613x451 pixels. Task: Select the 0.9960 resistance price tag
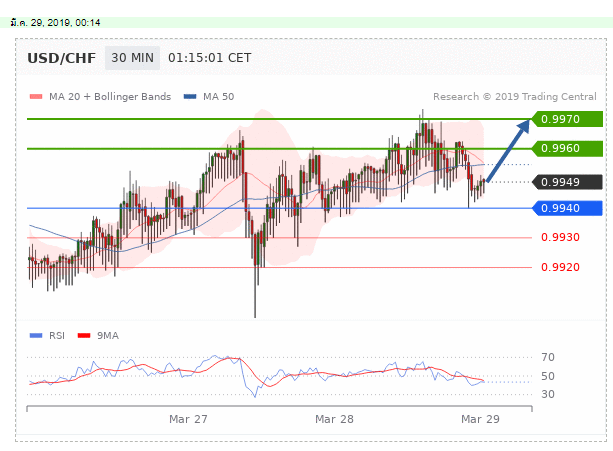[567, 149]
